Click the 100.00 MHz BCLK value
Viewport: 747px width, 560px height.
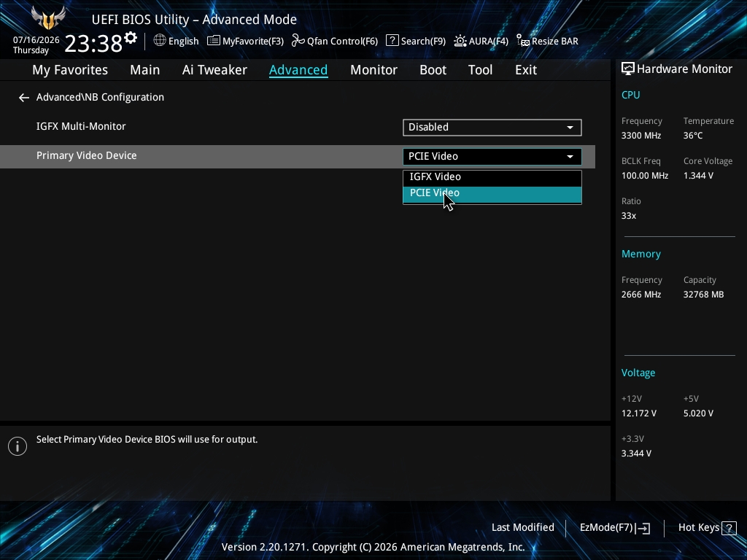pyautogui.click(x=645, y=176)
